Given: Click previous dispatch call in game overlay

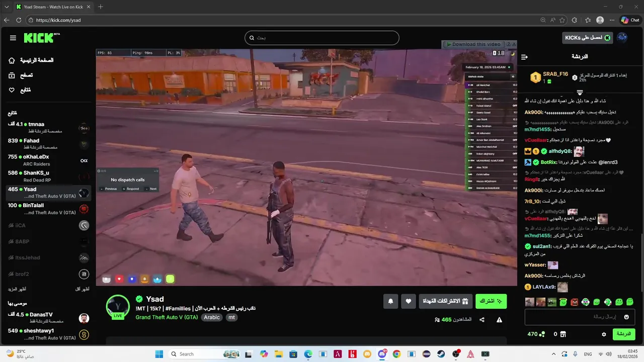Looking at the screenshot, I should [109, 189].
